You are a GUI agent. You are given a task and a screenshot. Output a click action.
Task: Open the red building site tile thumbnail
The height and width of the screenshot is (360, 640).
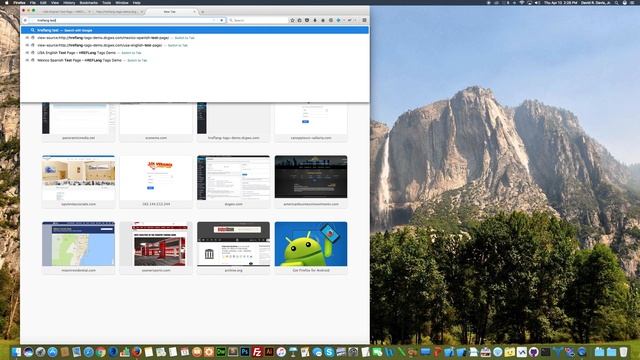[x=156, y=244]
